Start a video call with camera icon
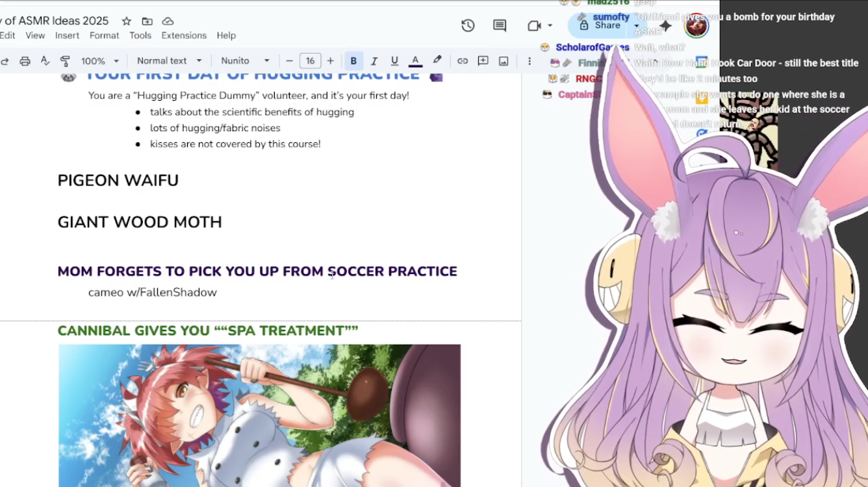 (x=534, y=25)
